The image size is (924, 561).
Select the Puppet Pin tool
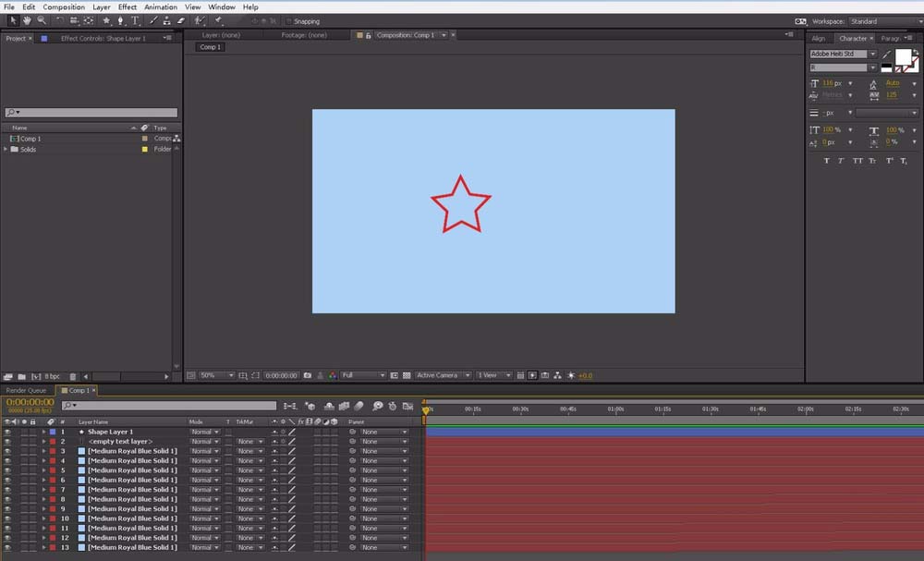[x=219, y=20]
